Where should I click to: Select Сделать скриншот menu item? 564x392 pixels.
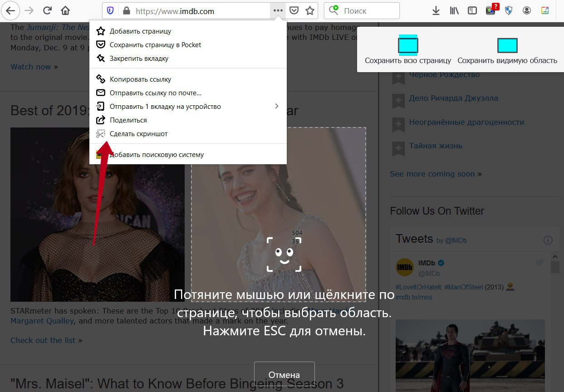pyautogui.click(x=188, y=134)
